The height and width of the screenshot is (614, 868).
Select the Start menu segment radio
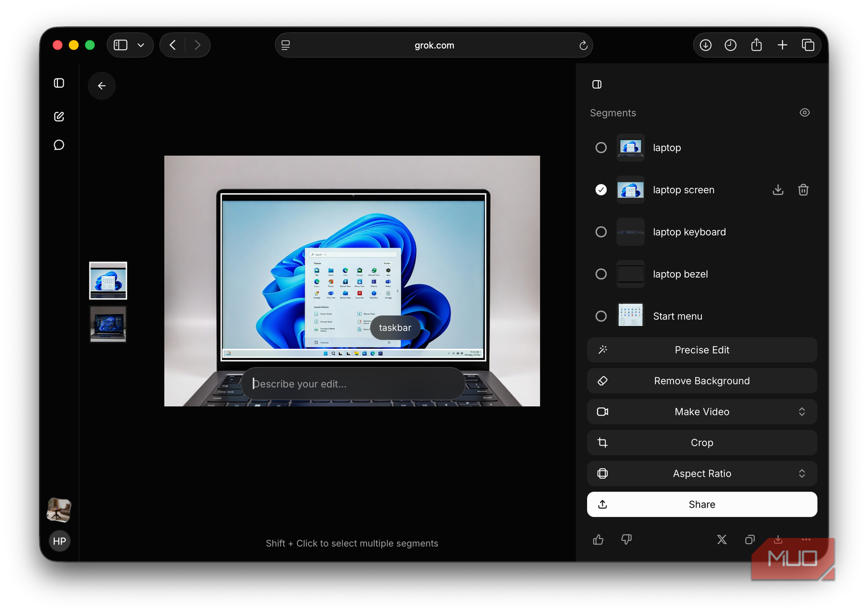click(x=601, y=316)
